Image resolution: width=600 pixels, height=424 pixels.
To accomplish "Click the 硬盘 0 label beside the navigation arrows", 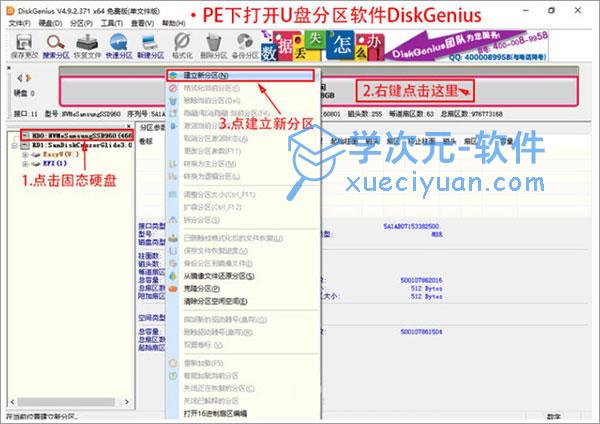I will click(24, 93).
